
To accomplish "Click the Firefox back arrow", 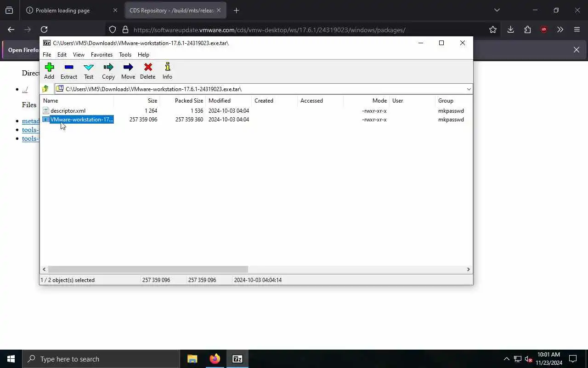I will [x=11, y=29].
